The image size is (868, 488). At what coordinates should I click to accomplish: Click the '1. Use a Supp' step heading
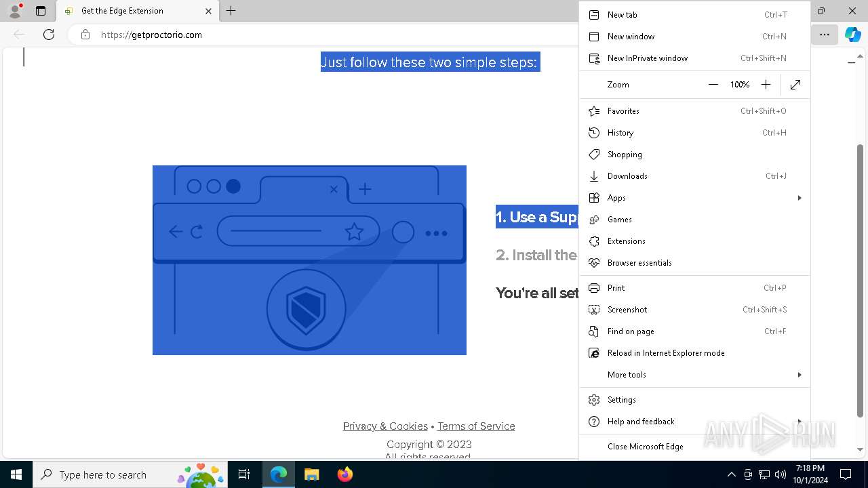(537, 217)
